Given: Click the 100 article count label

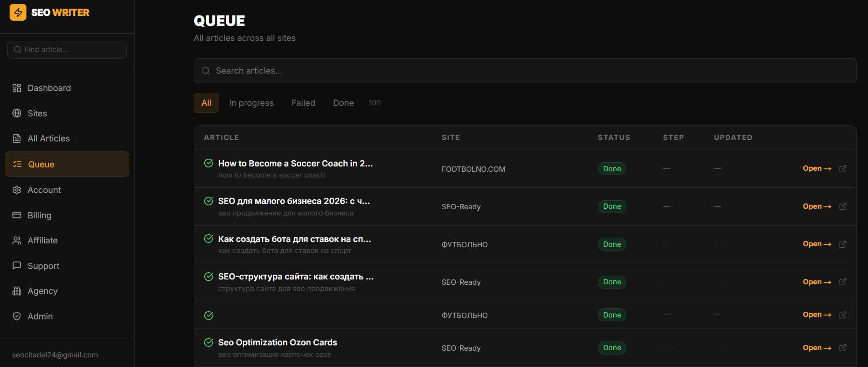Looking at the screenshot, I should click(x=375, y=103).
